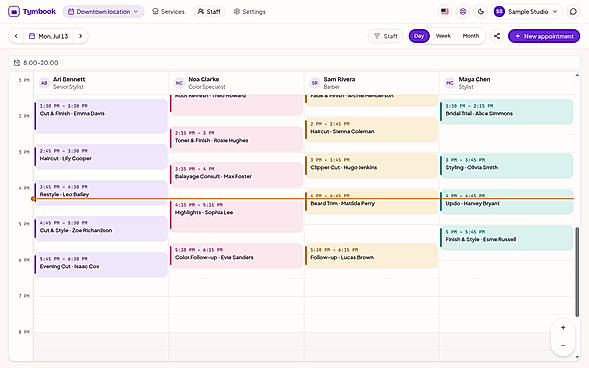This screenshot has height=368, width=589.
Task: Open Follow-up - Lucas Brown appointment
Action: (x=371, y=256)
